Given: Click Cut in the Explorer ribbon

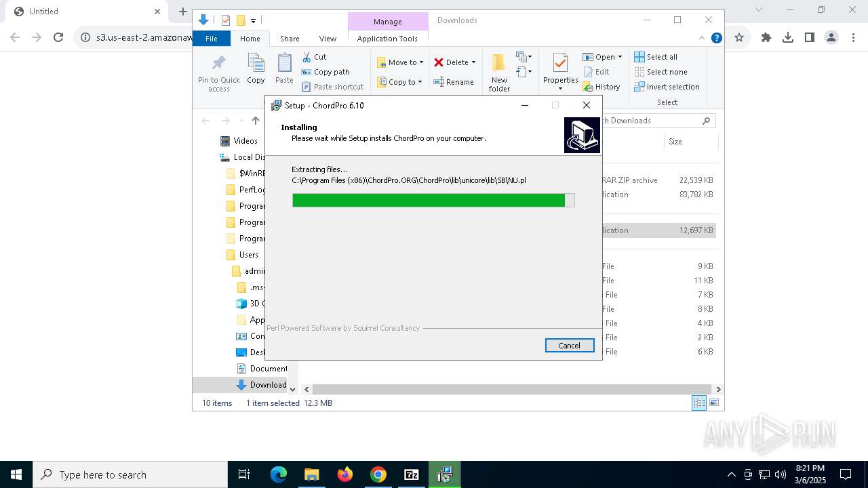Looking at the screenshot, I should coord(314,57).
